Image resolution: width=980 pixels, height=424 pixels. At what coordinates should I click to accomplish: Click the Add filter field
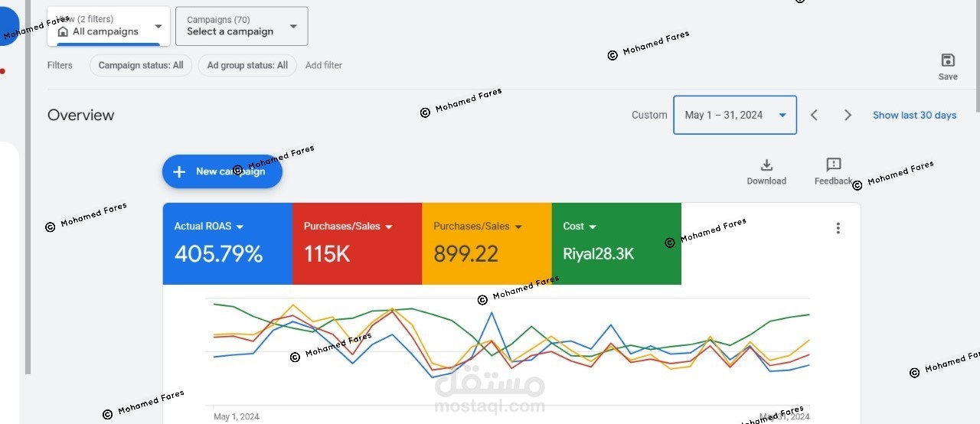click(x=324, y=65)
